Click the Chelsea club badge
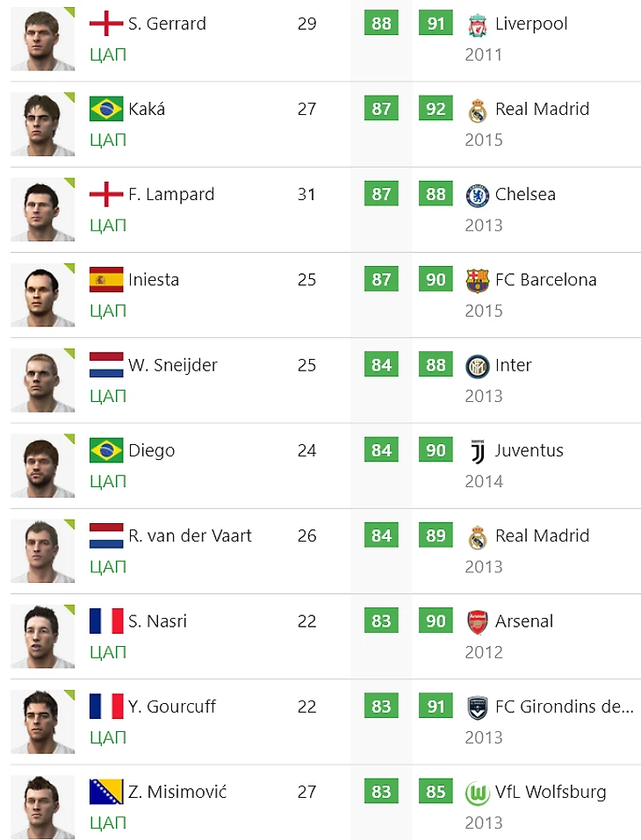The width and height of the screenshot is (641, 840). click(477, 195)
